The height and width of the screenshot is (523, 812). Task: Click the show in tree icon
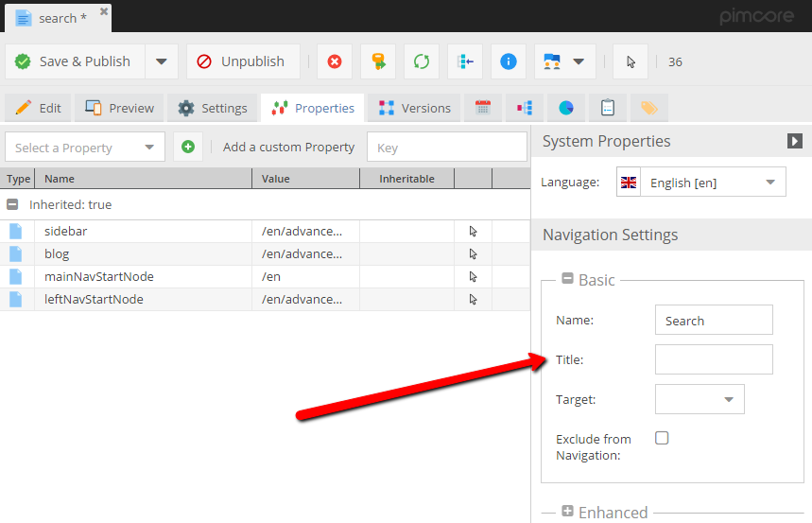465,61
